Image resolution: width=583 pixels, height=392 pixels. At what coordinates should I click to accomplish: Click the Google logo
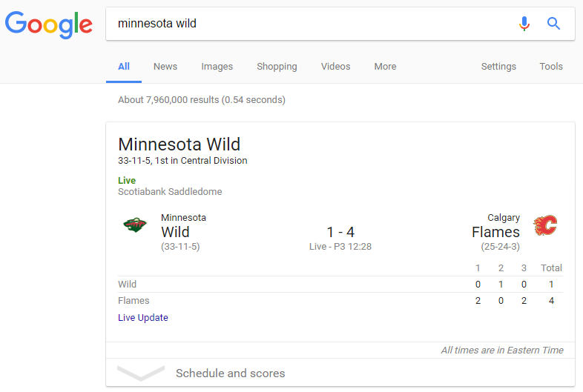[x=49, y=24]
